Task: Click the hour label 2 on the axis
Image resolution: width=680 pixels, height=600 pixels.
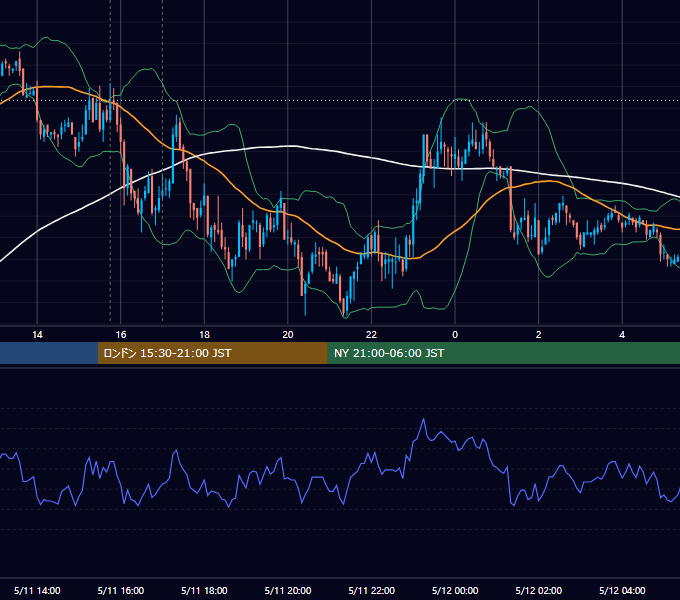Action: click(538, 335)
